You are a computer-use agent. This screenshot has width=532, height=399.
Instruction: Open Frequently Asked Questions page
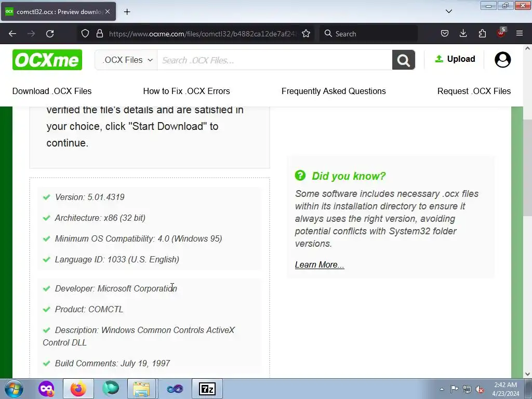tap(334, 91)
